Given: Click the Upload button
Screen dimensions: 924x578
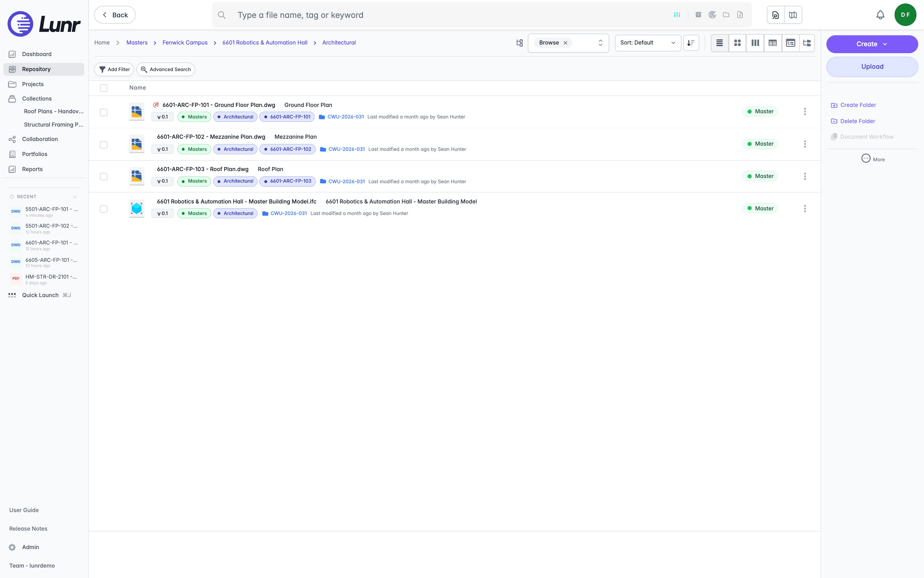Looking at the screenshot, I should point(872,66).
